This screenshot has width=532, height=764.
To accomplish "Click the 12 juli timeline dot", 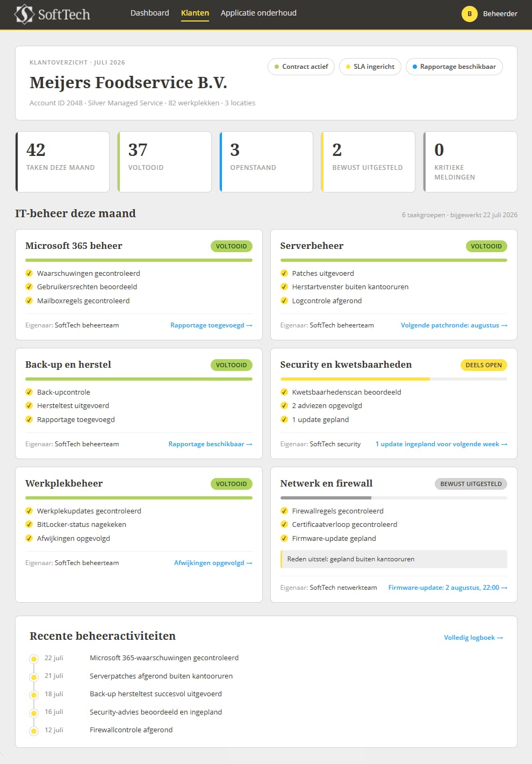I will [x=34, y=731].
